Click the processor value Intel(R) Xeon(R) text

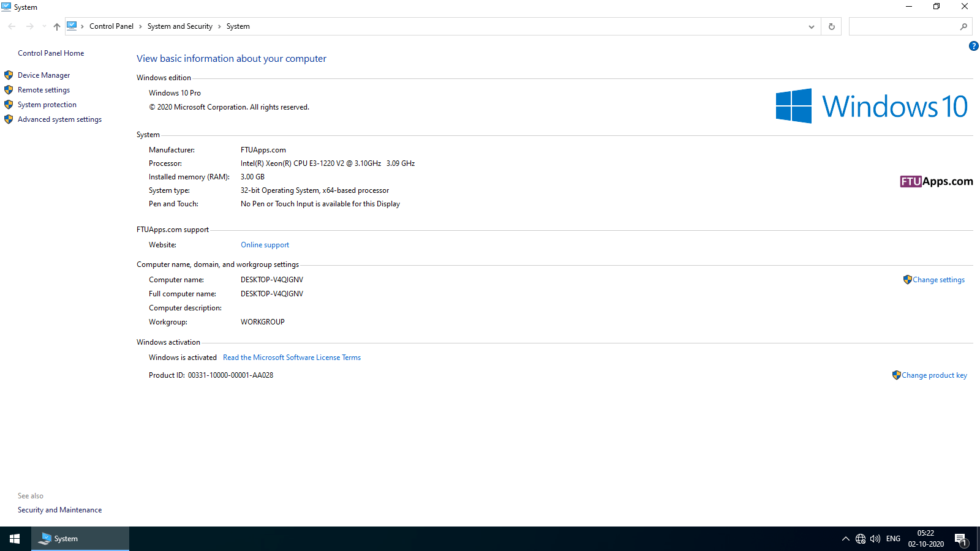tap(328, 163)
